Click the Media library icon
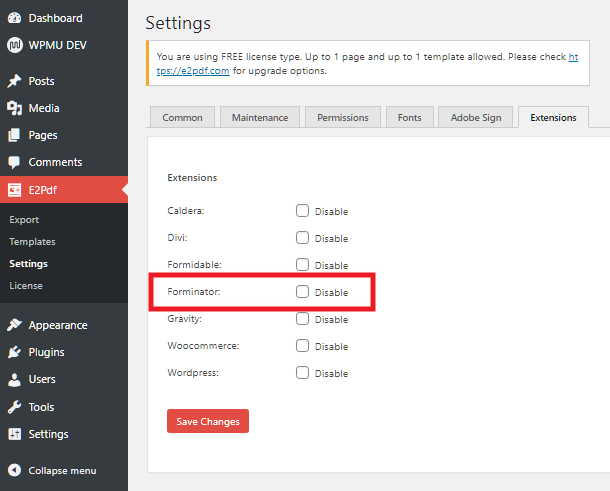610x491 pixels. (x=14, y=108)
